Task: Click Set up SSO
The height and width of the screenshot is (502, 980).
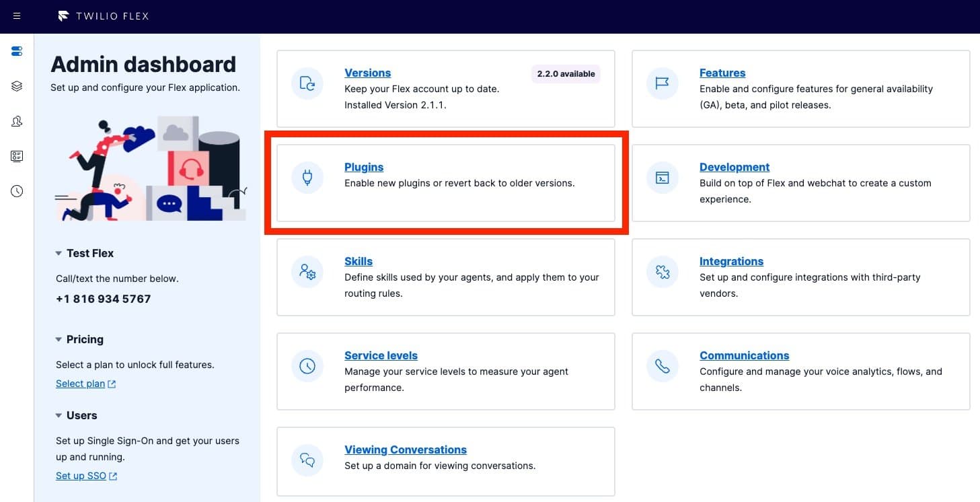Action: pos(86,476)
